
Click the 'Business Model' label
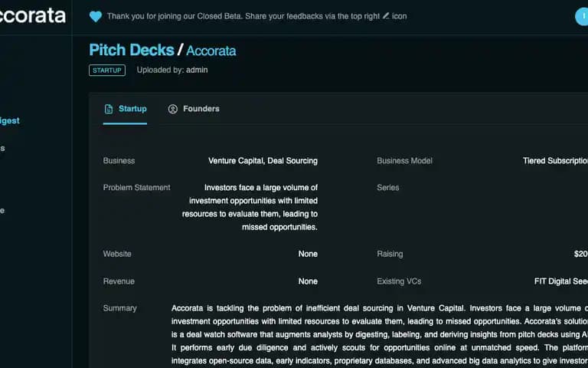point(404,161)
